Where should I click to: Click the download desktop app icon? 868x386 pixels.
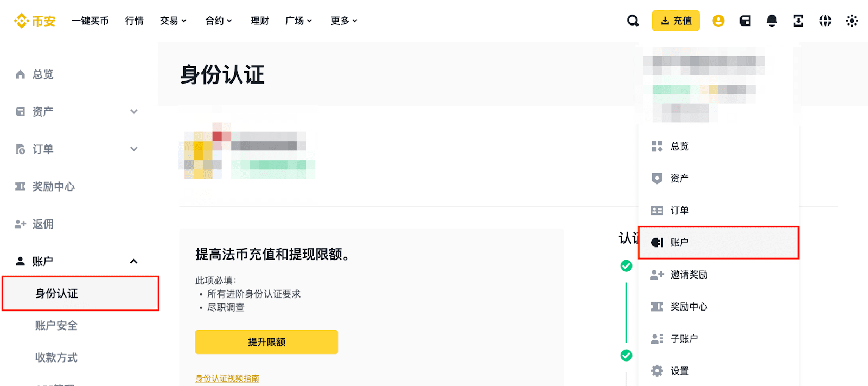[797, 21]
